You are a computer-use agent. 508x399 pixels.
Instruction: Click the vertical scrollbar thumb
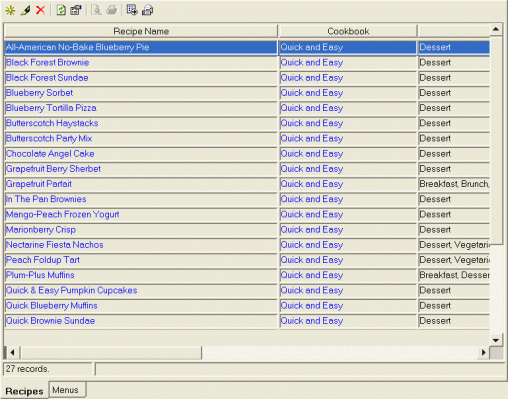tap(496, 140)
